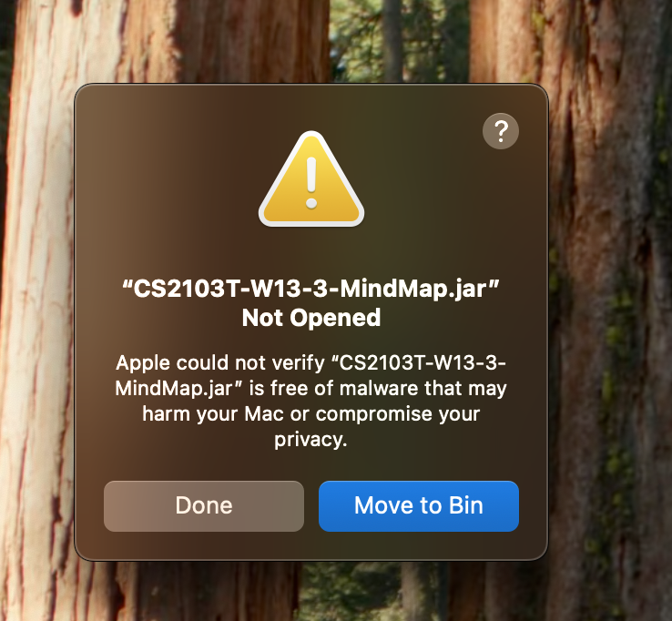
Task: Click the empty dialog space below the help button
Action: pos(501,206)
